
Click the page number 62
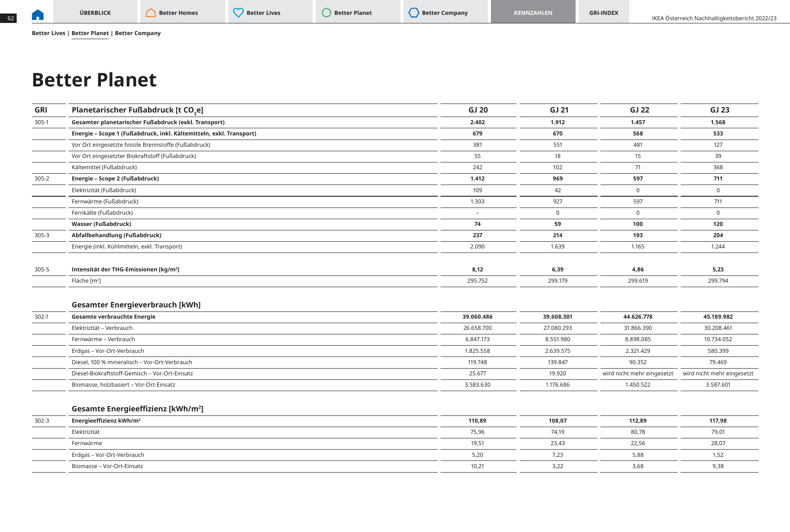10,18
